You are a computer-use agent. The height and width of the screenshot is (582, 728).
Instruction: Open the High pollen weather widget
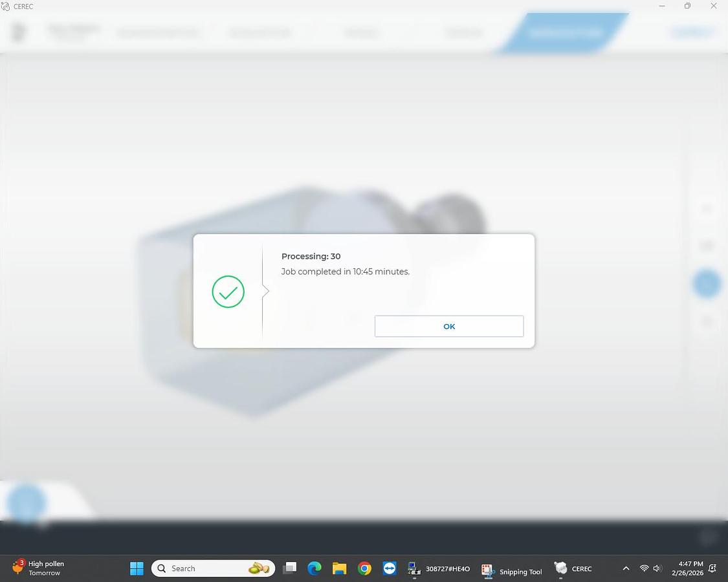tap(40, 568)
